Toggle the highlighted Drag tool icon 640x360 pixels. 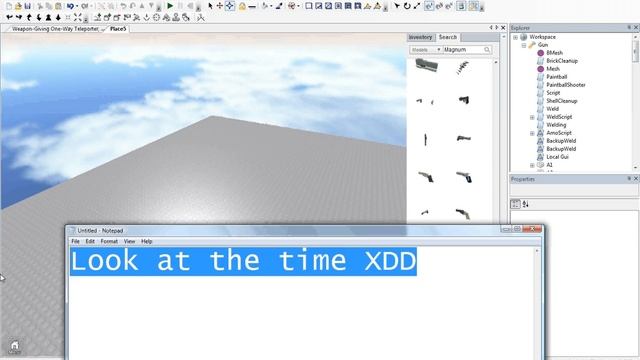tap(230, 6)
